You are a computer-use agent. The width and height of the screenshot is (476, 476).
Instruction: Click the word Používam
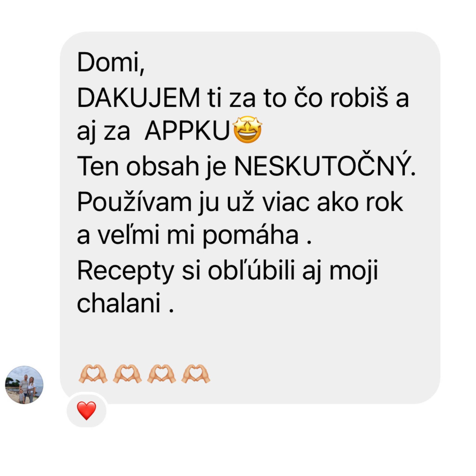pos(134,202)
